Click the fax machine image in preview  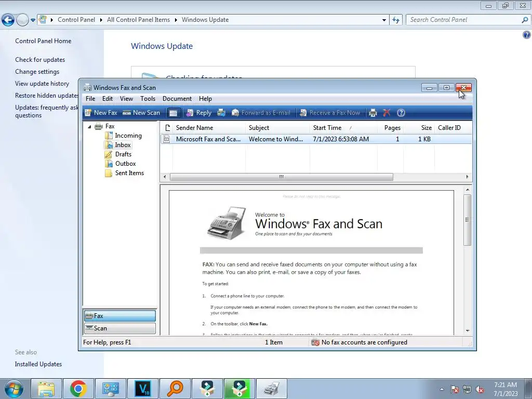point(227,223)
